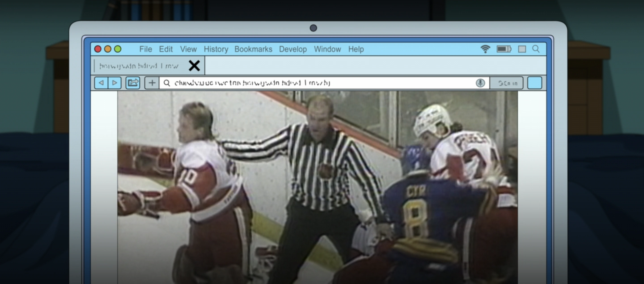
Task: Click the battery status icon
Action: (504, 49)
